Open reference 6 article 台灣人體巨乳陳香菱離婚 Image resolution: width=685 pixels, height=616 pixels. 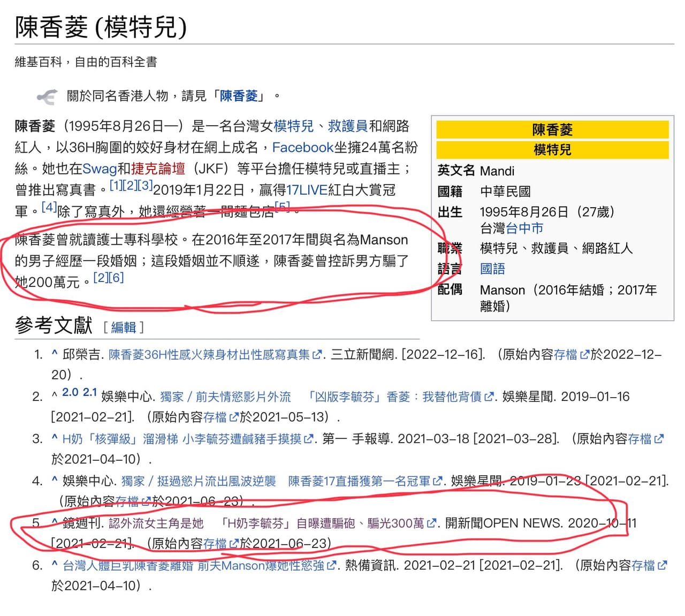pos(193,565)
